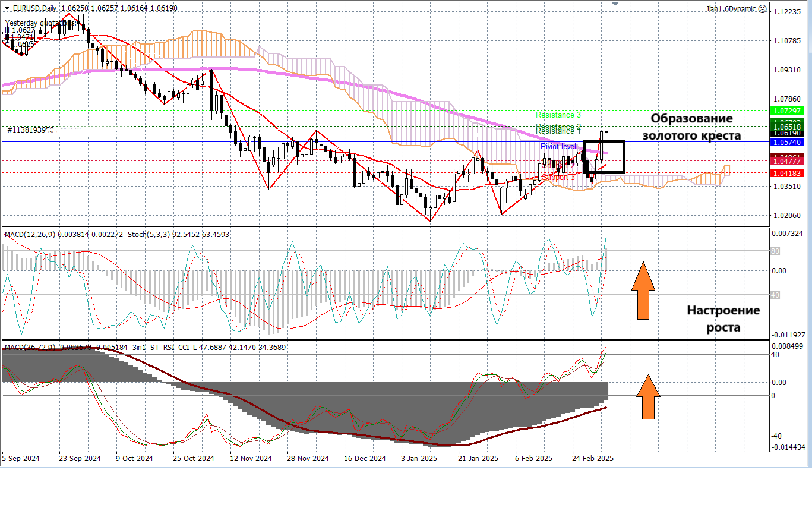Click the 3 Jan 2025 date label
The height and width of the screenshot is (511, 812).
(419, 459)
